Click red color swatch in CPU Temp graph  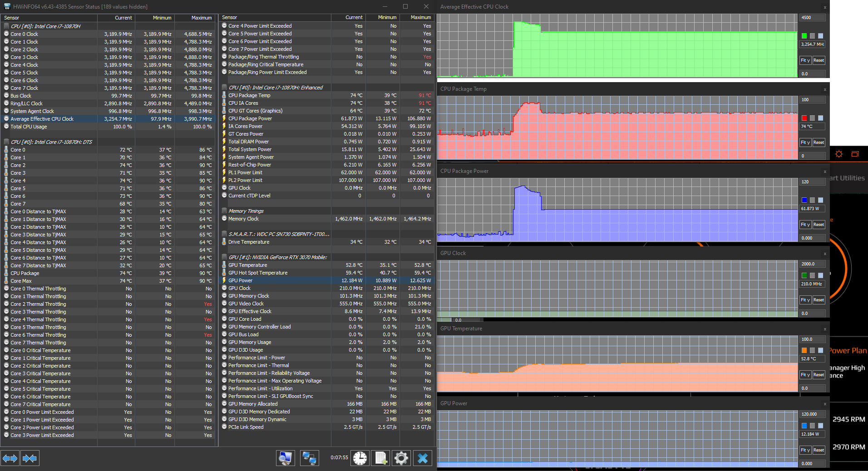click(x=804, y=118)
